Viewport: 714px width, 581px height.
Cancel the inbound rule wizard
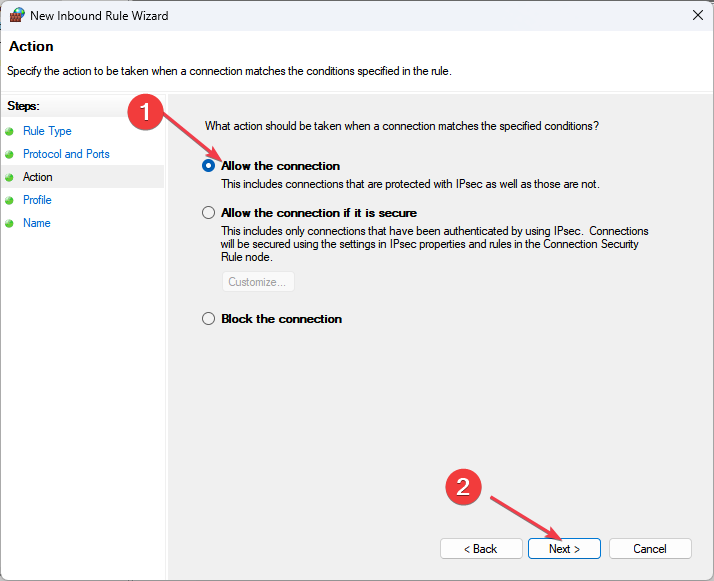(x=650, y=549)
